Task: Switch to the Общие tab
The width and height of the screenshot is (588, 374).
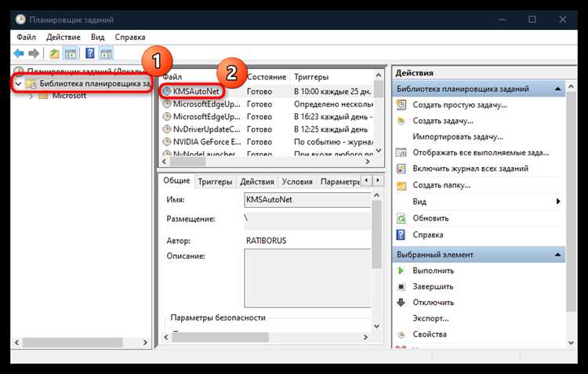Action: [x=176, y=181]
